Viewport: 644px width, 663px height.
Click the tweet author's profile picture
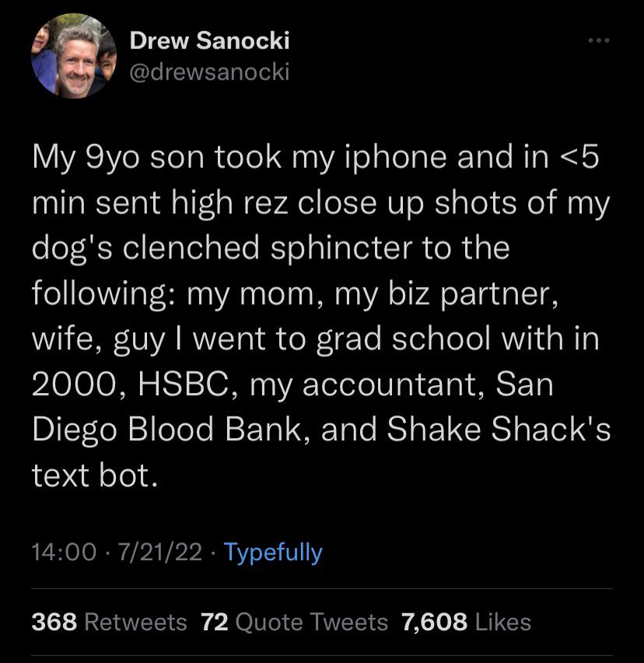(x=69, y=56)
